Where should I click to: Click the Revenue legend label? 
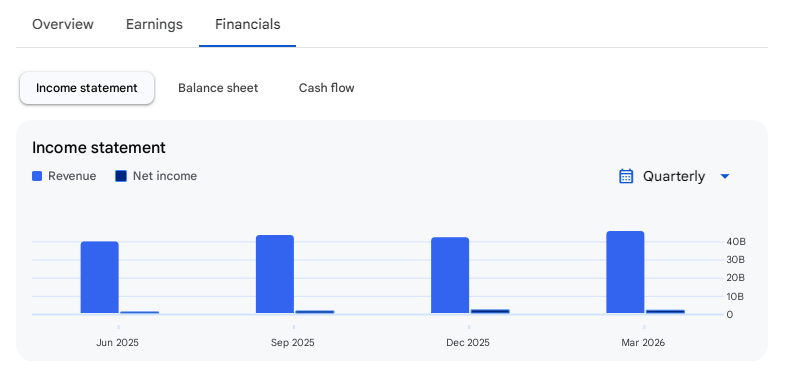pyautogui.click(x=72, y=176)
